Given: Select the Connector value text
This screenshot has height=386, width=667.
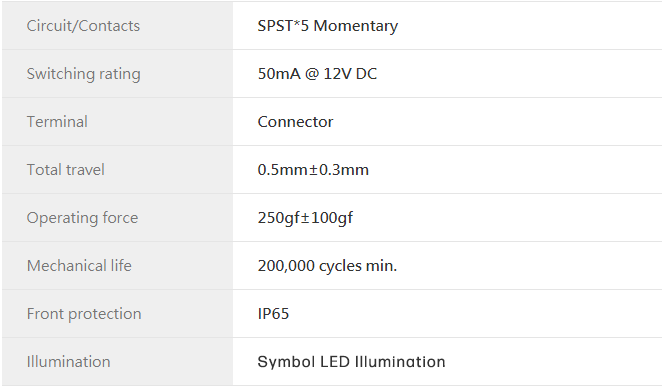Looking at the screenshot, I should pos(295,122).
